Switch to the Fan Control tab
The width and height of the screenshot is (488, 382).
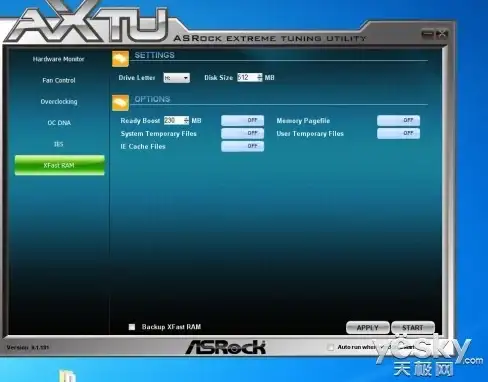(x=59, y=80)
